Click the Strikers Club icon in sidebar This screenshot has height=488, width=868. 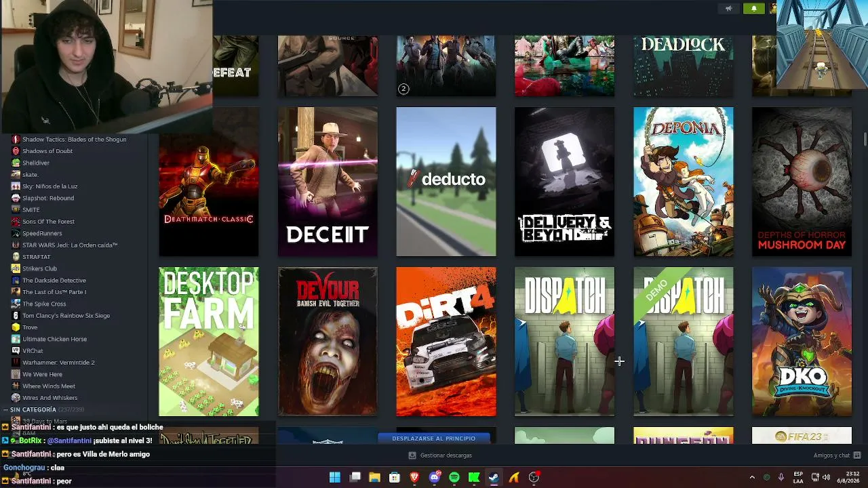[x=16, y=268]
